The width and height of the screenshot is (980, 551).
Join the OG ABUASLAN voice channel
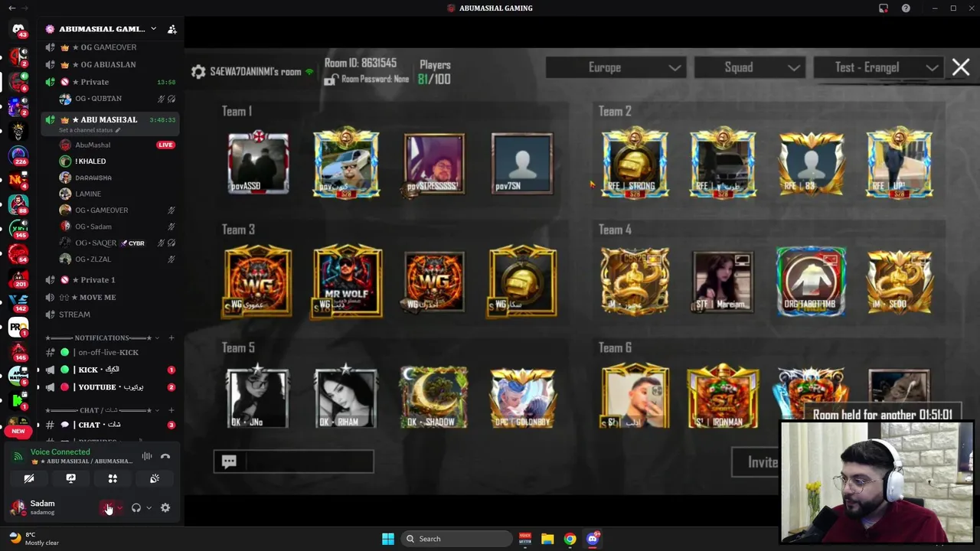[110, 64]
